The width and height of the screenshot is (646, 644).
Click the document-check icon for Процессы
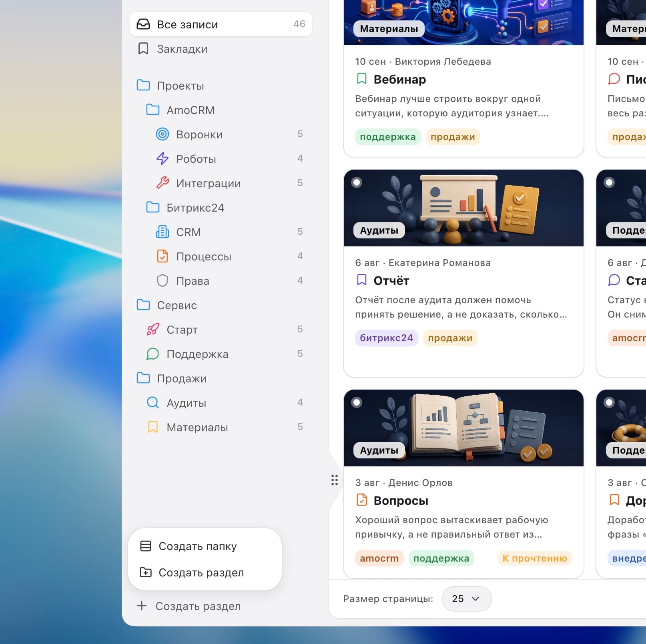(162, 256)
